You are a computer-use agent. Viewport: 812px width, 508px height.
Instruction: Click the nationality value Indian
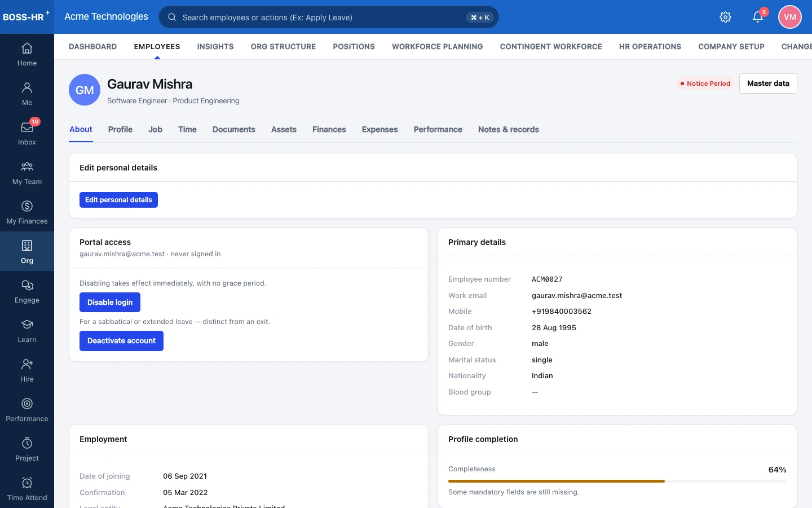coord(542,376)
